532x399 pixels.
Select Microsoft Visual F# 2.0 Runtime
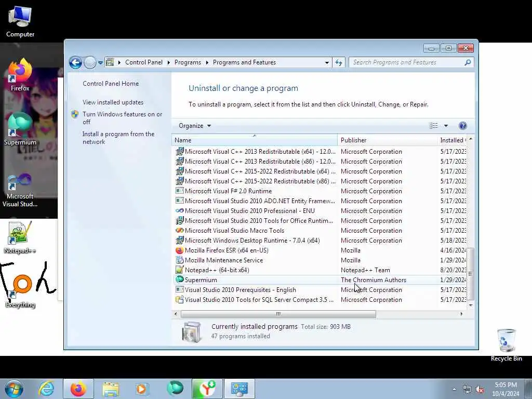[x=320, y=191]
